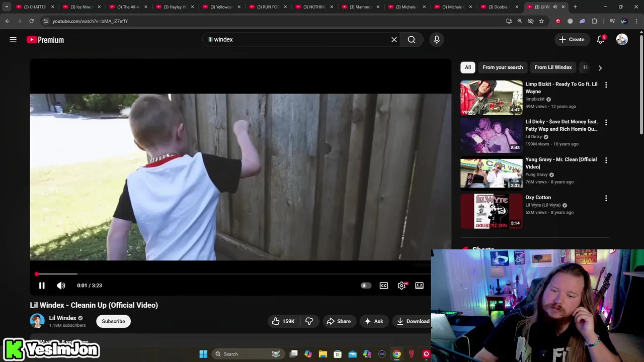Switch to theater mode

click(x=419, y=286)
